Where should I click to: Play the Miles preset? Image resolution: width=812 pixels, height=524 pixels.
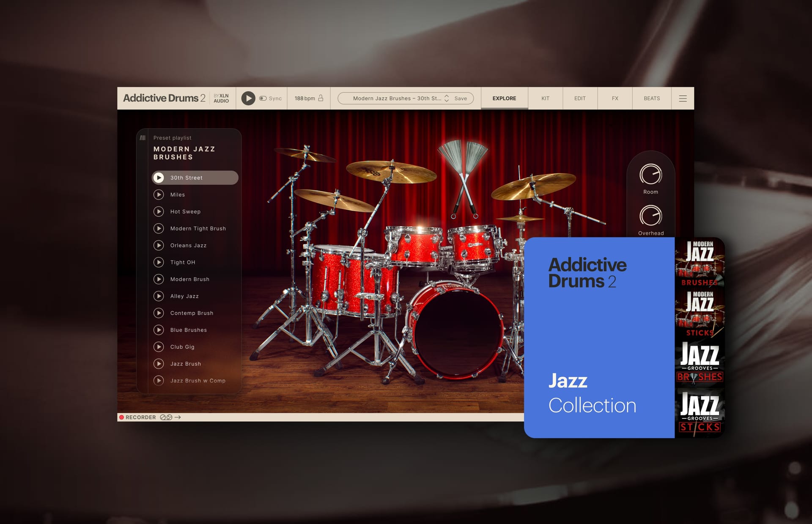159,195
